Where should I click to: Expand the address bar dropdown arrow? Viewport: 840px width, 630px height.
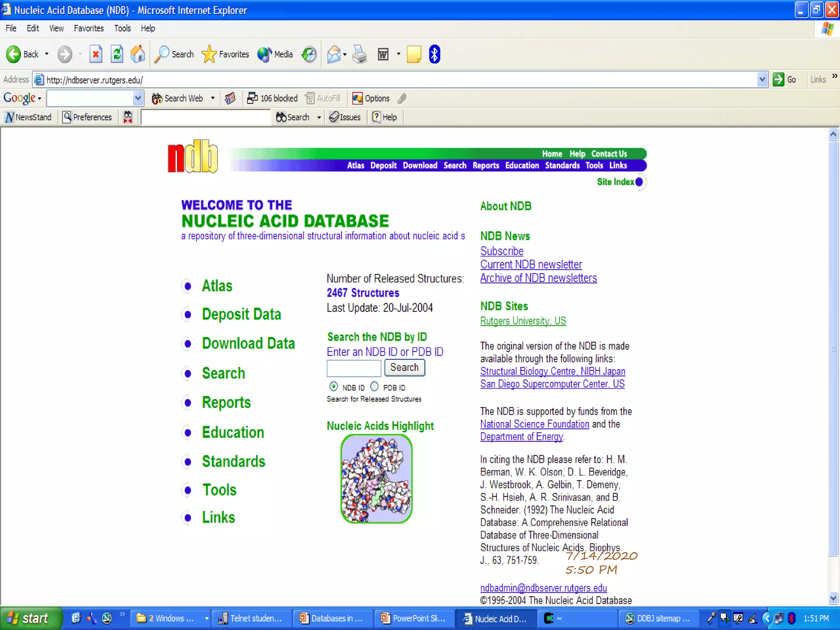tap(762, 80)
